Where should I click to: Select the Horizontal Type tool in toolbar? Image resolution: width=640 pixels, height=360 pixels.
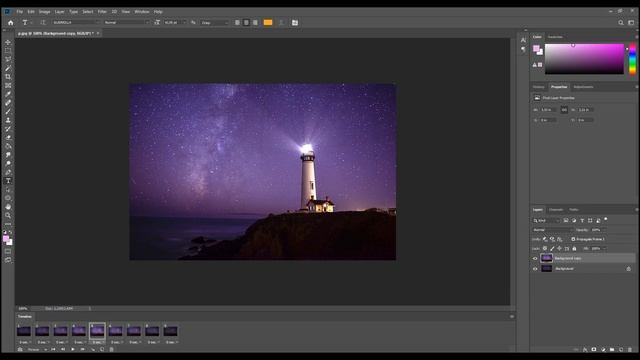(8, 181)
